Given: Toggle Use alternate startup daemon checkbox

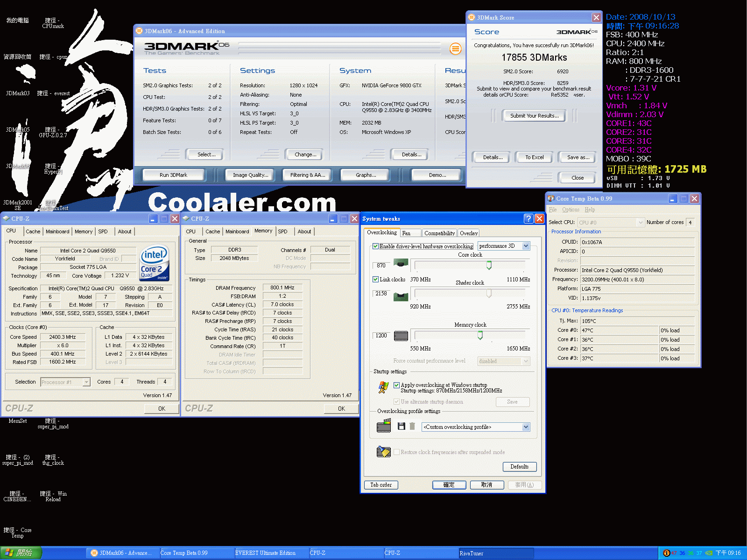Looking at the screenshot, I should coord(396,402).
